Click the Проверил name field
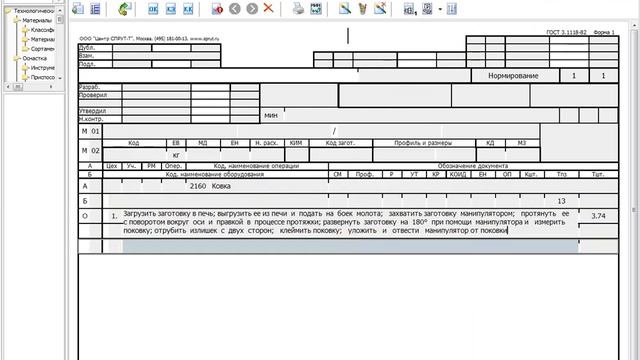The height and width of the screenshot is (360, 640). coord(156,95)
